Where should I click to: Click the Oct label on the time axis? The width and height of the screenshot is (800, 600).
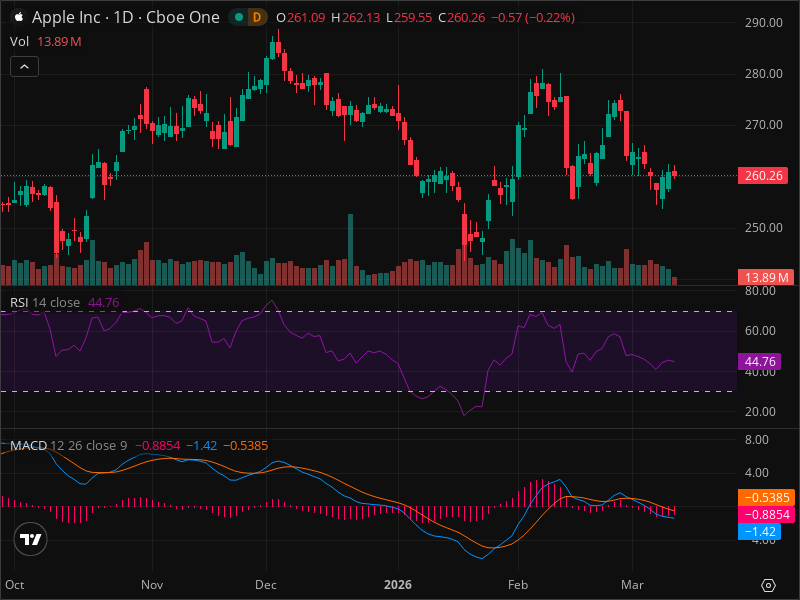(x=15, y=585)
